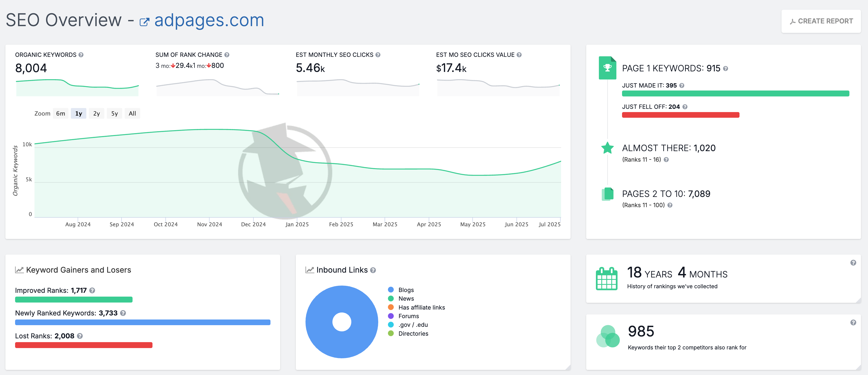Click the green Just Made It bar
Screen dimensions: 868x375
click(x=735, y=94)
